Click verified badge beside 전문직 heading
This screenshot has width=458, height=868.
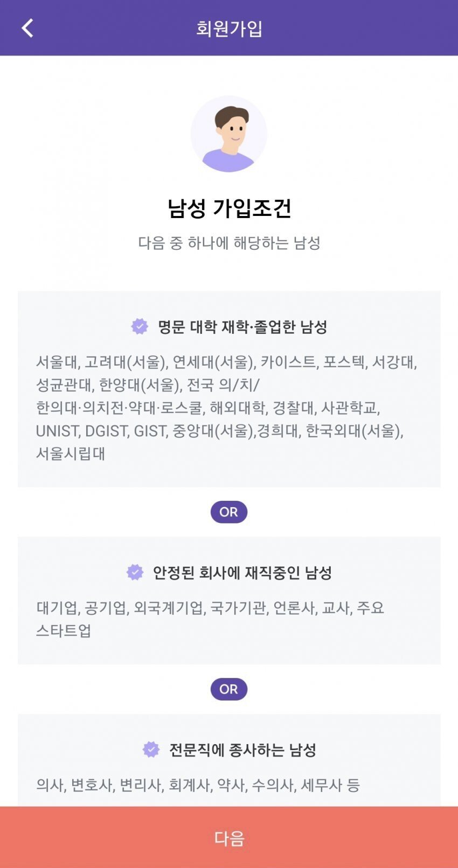[x=151, y=750]
